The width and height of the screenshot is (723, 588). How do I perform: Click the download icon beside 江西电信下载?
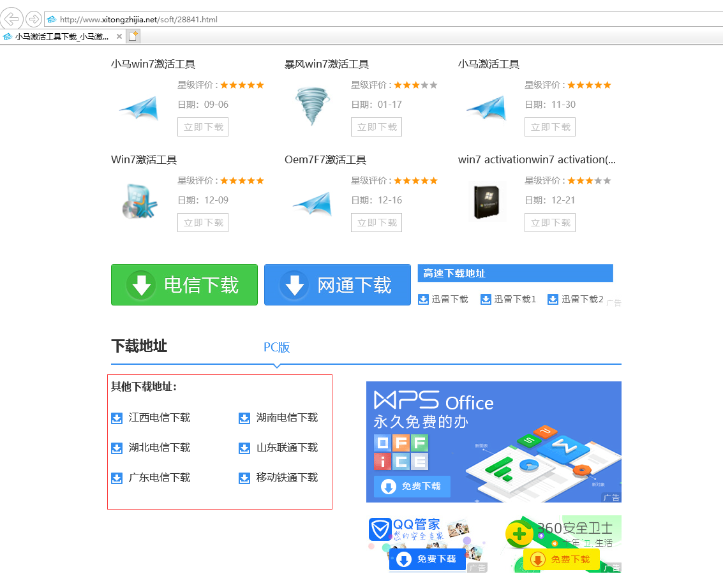coord(117,418)
